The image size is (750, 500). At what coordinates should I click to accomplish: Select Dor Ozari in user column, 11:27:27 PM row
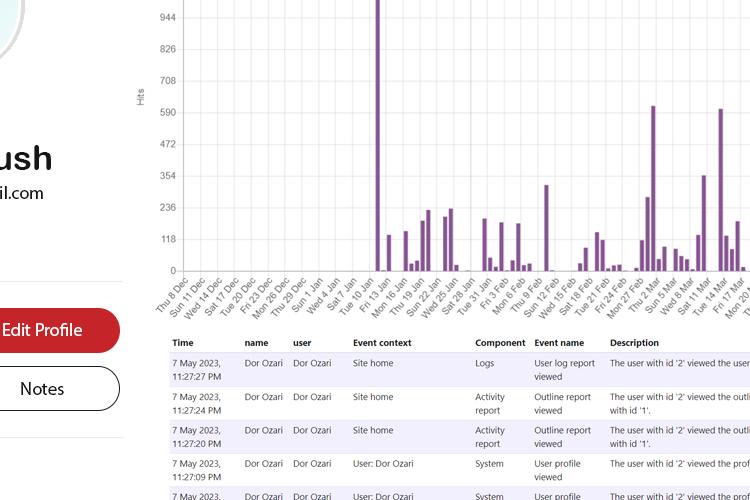point(312,363)
